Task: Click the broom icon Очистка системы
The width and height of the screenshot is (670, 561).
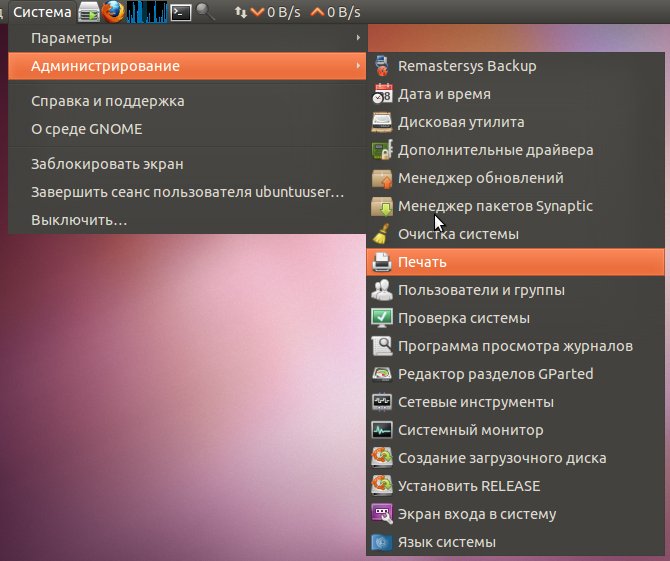Action: tap(382, 234)
